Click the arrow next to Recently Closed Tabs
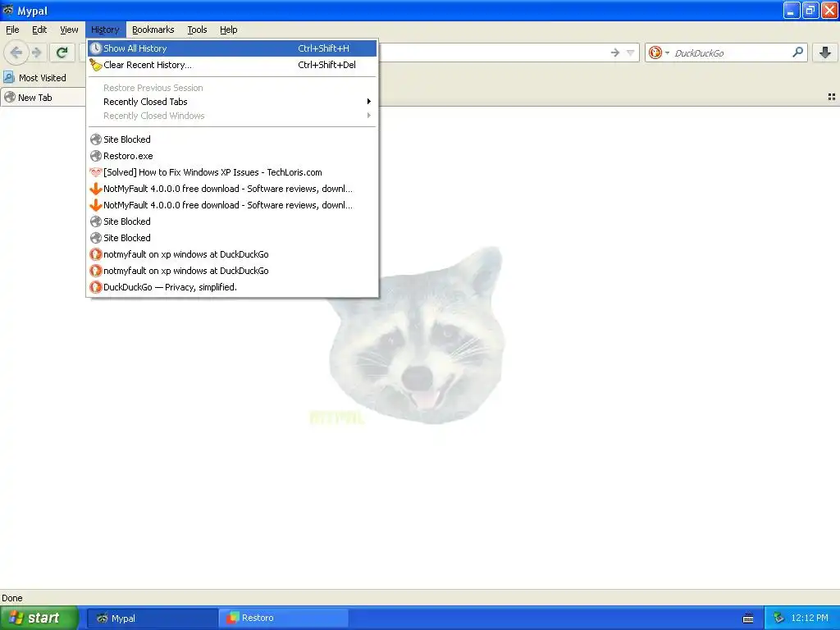The image size is (840, 630). (368, 101)
